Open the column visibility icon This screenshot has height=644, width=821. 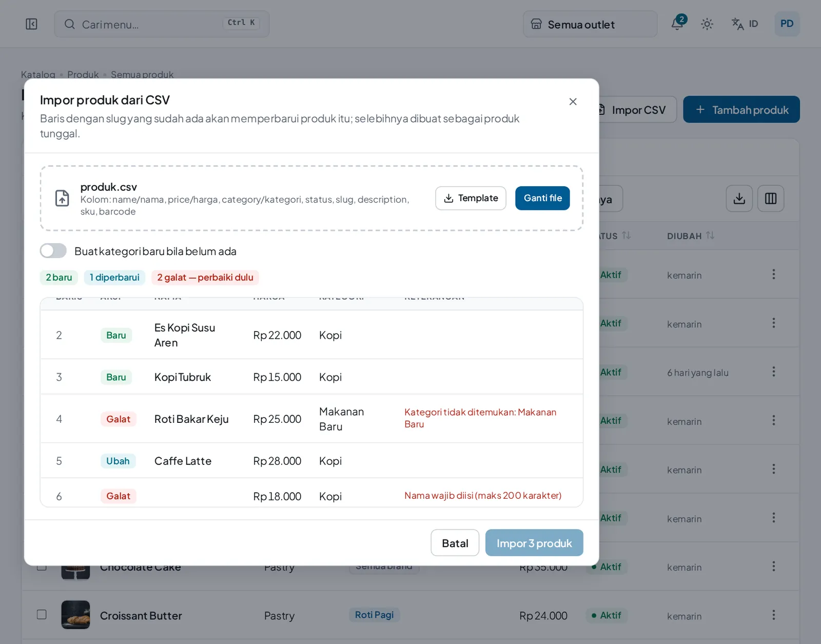click(x=771, y=199)
